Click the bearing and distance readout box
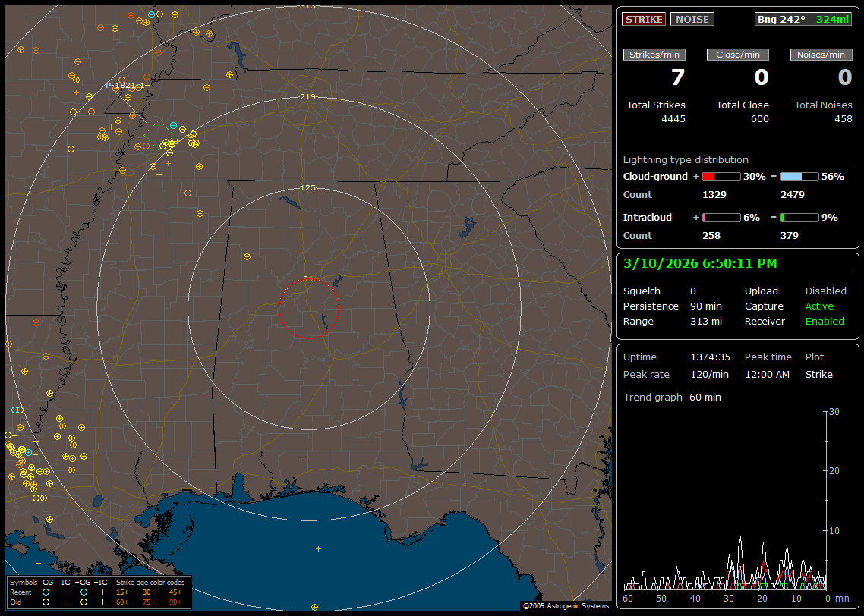Screen dimensions: 864x616 click(803, 19)
